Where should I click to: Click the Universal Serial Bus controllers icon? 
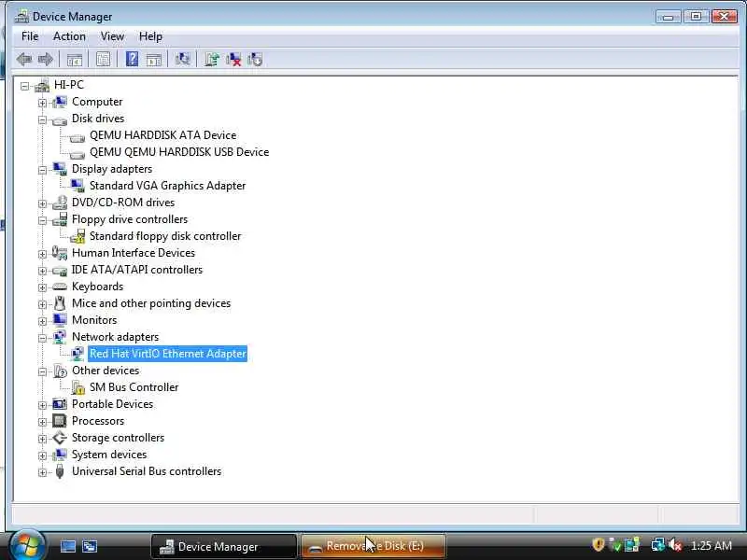[x=60, y=471]
